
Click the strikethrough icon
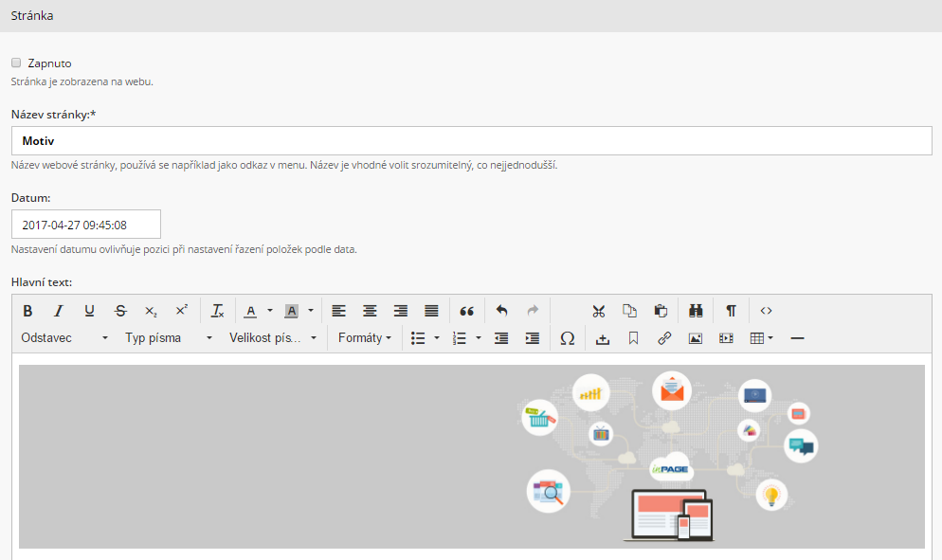[119, 311]
